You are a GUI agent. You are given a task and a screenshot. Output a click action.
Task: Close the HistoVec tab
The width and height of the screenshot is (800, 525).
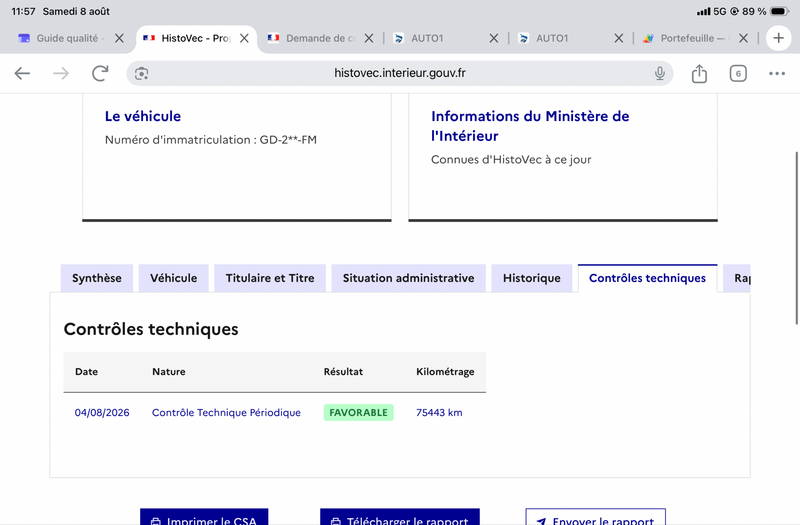[x=244, y=38]
